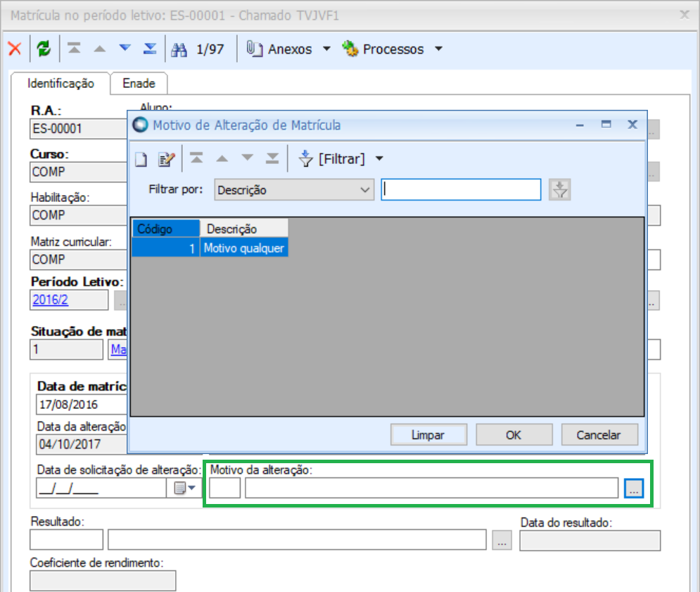Click the Situação de matrícula code field
700x592 pixels.
67,349
